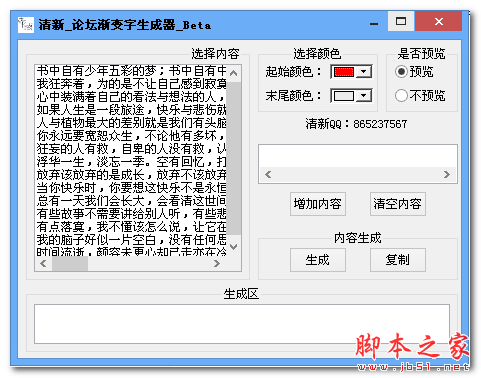
Task: Maximize the window
Action: coord(401,21)
